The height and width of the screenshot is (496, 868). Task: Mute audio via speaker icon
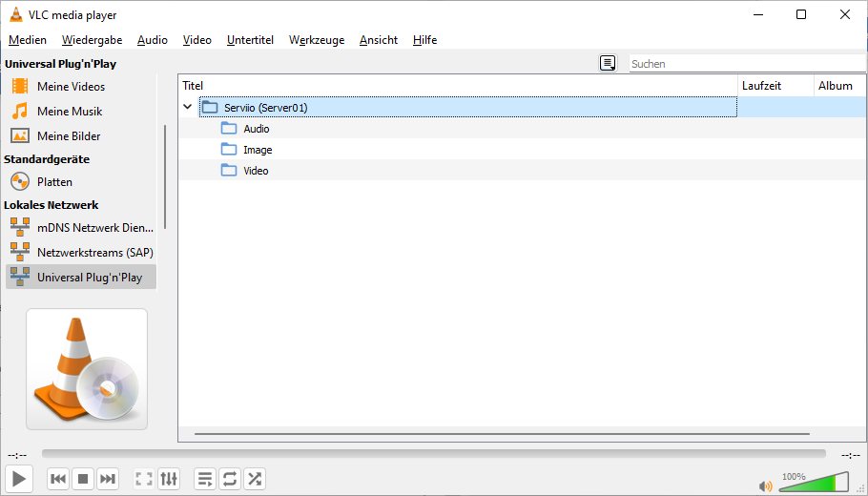click(766, 486)
